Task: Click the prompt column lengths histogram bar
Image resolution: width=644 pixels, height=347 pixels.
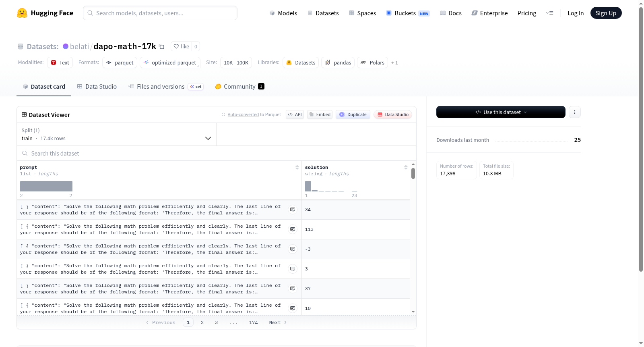Action: pos(46,186)
